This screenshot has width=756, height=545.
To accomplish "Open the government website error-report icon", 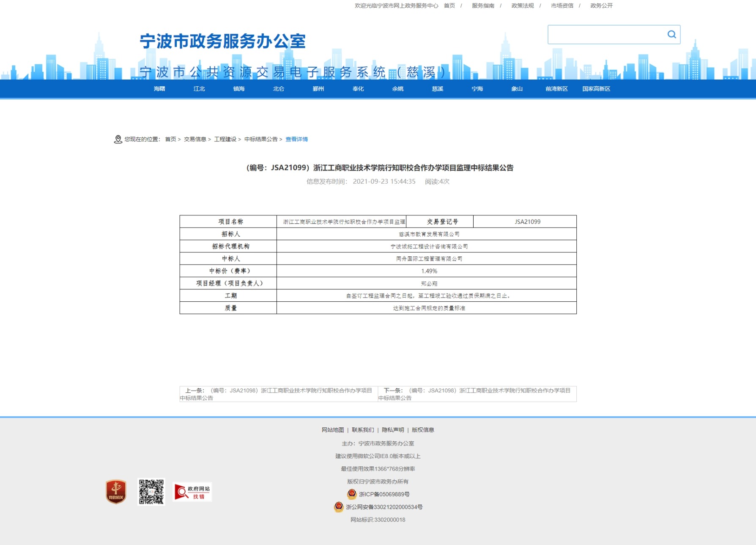I will click(x=193, y=492).
